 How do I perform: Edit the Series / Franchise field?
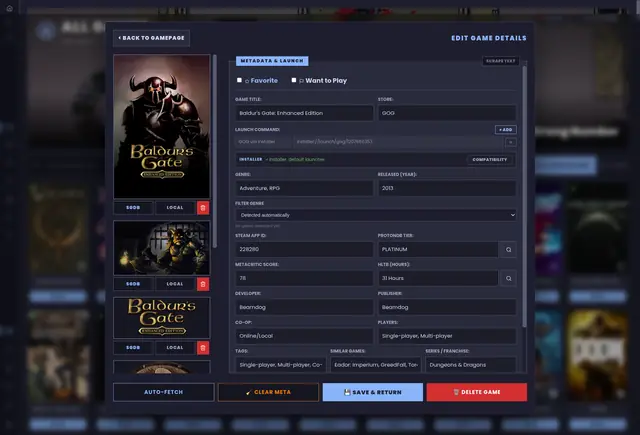pos(471,365)
